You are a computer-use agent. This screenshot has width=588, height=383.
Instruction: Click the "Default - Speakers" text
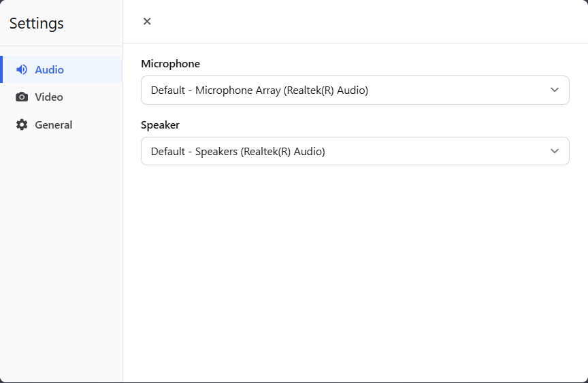pos(238,151)
